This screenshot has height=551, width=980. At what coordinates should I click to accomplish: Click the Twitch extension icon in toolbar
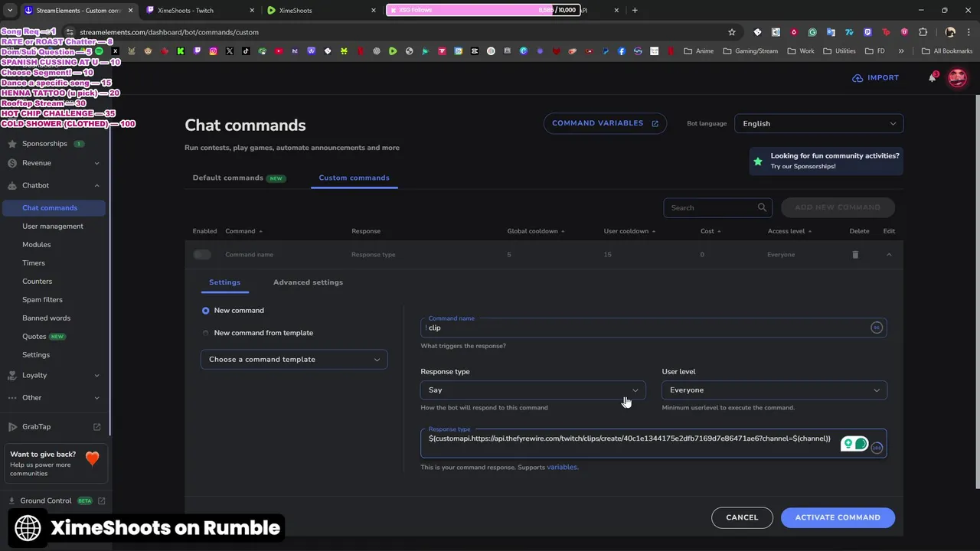coord(867,32)
